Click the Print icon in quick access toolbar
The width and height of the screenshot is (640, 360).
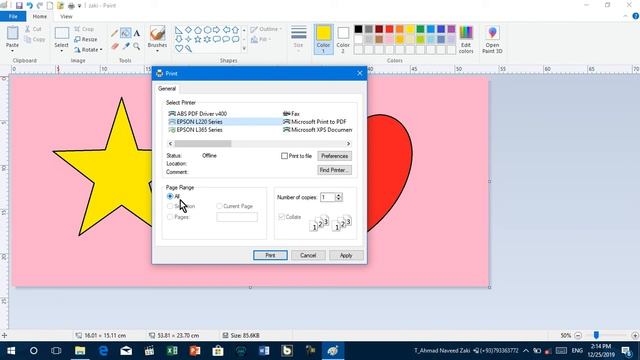pyautogui.click(x=71, y=6)
